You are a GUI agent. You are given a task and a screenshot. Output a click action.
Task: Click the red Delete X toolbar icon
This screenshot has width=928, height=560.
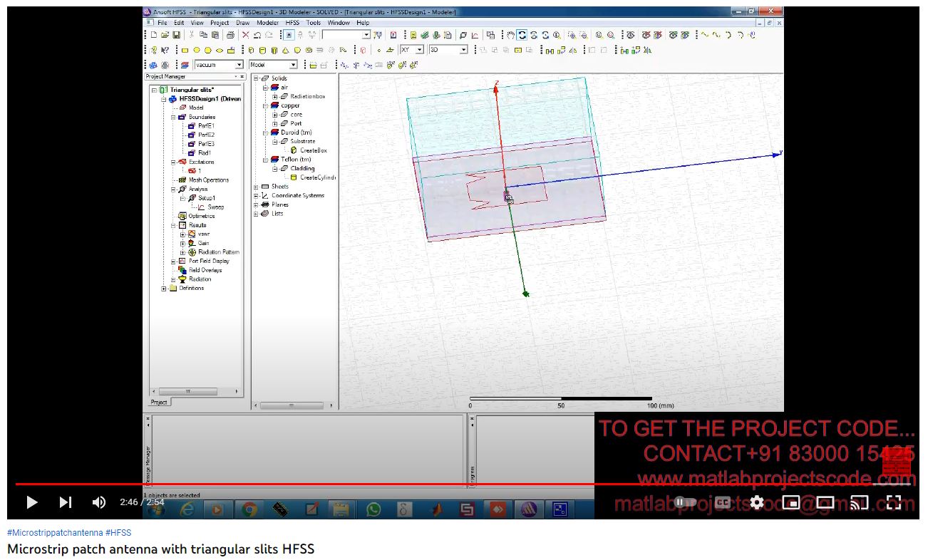pyautogui.click(x=245, y=35)
